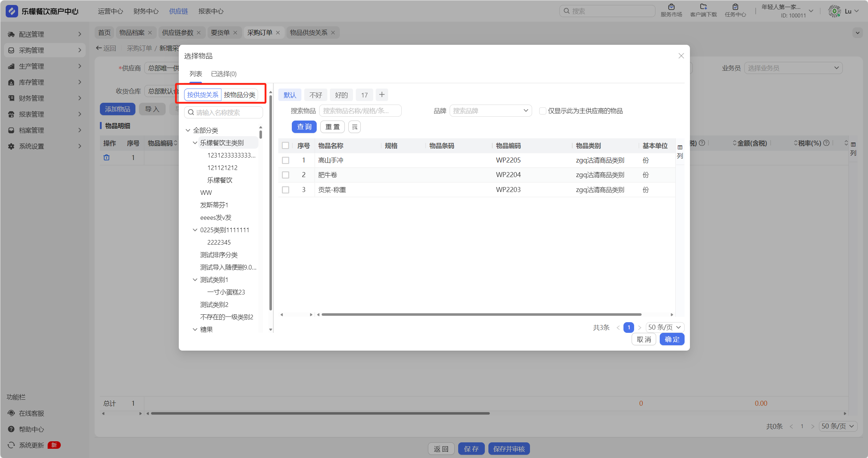
Task: Switch to 按物品分类 view
Action: click(240, 95)
